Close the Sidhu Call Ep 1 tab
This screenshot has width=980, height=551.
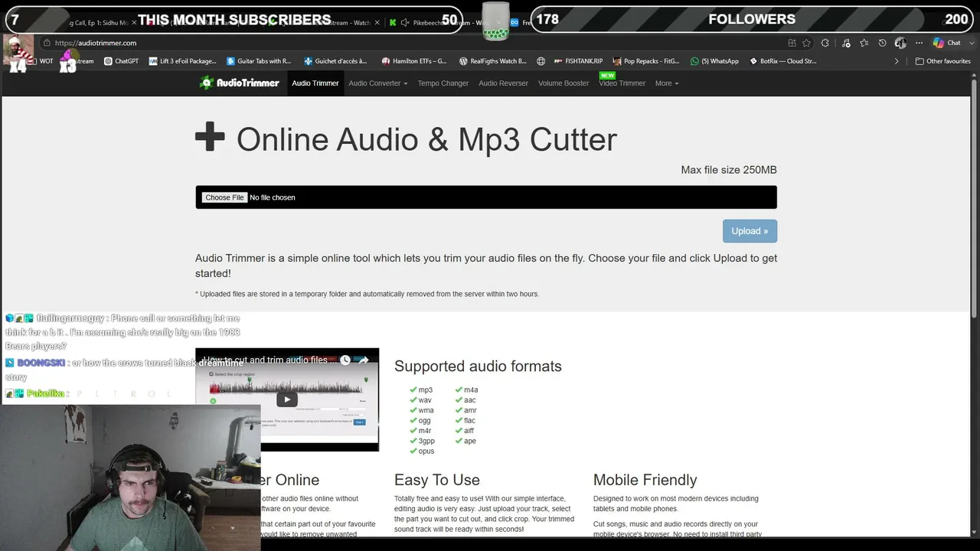[x=134, y=22]
